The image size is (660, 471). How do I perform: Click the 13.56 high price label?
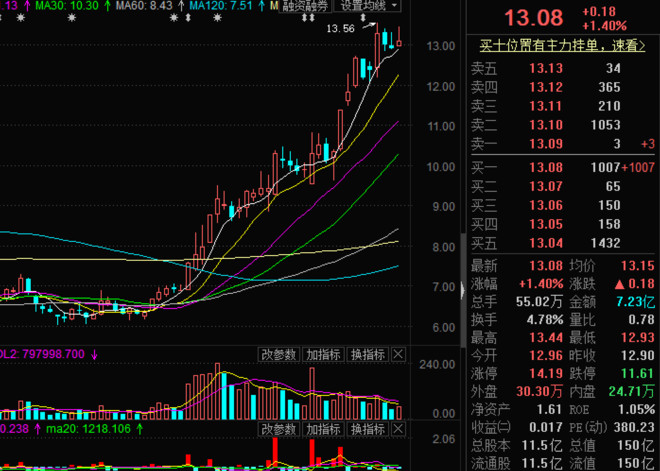click(x=340, y=29)
